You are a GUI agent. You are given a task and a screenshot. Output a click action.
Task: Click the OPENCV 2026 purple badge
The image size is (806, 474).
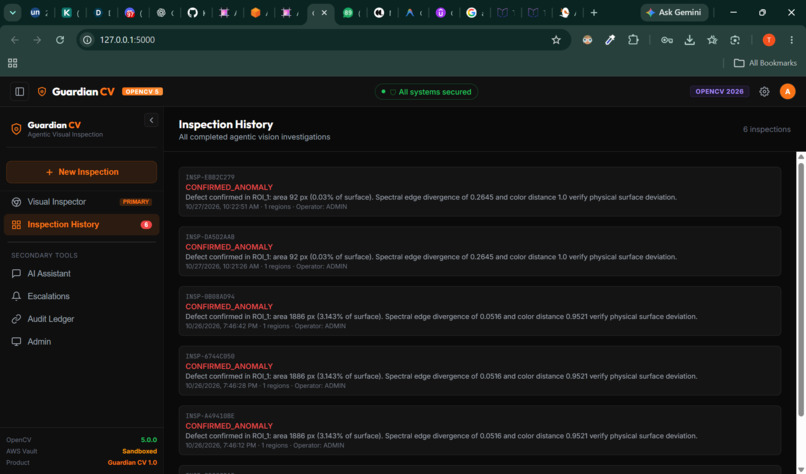coord(719,92)
